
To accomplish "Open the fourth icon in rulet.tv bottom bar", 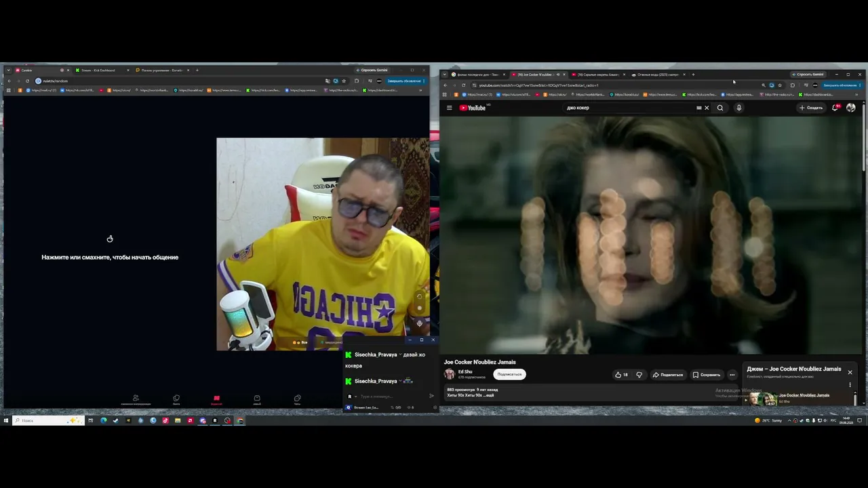I will tap(257, 400).
